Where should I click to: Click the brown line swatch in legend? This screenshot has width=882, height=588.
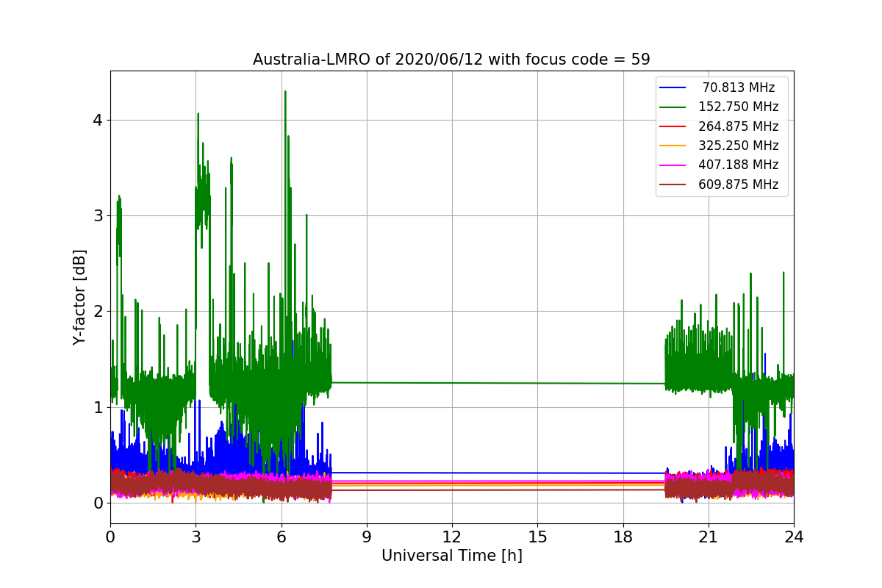673,184
